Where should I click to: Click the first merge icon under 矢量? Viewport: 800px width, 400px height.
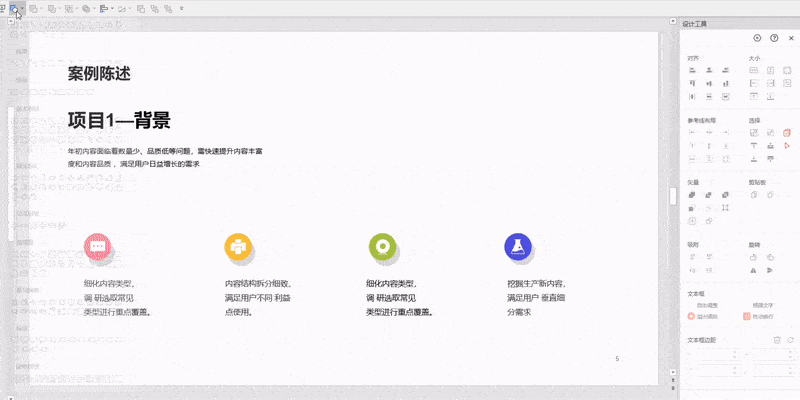692,194
